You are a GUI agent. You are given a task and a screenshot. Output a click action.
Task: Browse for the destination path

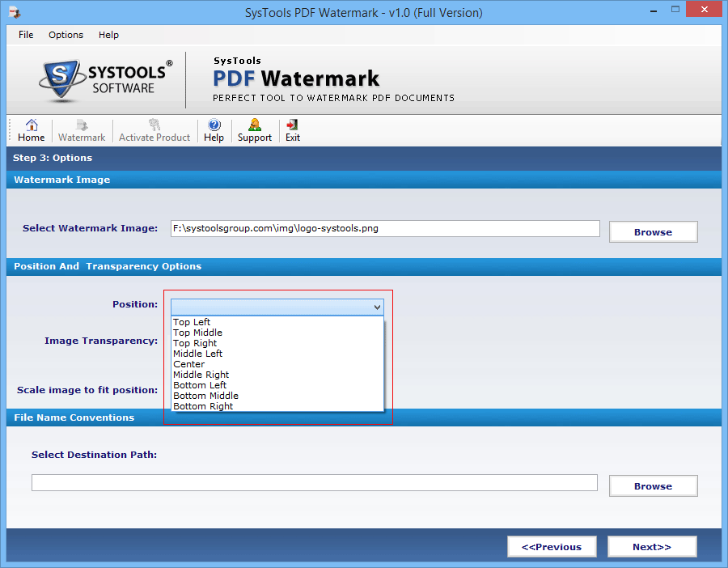coord(654,485)
